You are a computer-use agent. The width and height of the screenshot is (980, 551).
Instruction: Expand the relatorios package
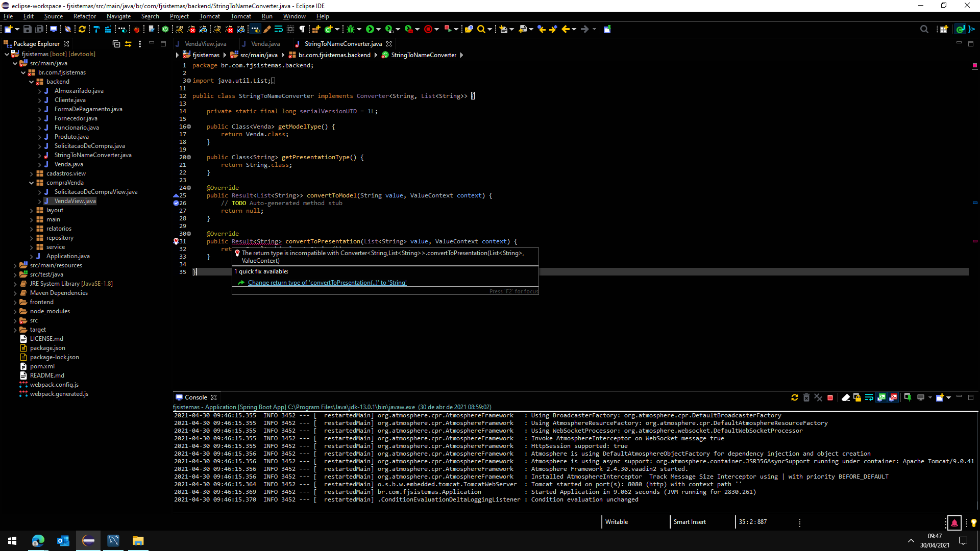click(31, 229)
